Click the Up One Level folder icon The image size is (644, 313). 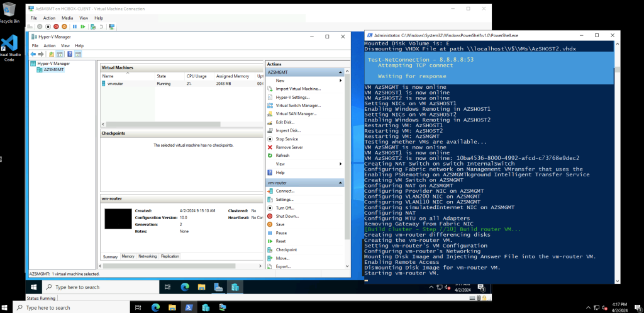click(52, 54)
